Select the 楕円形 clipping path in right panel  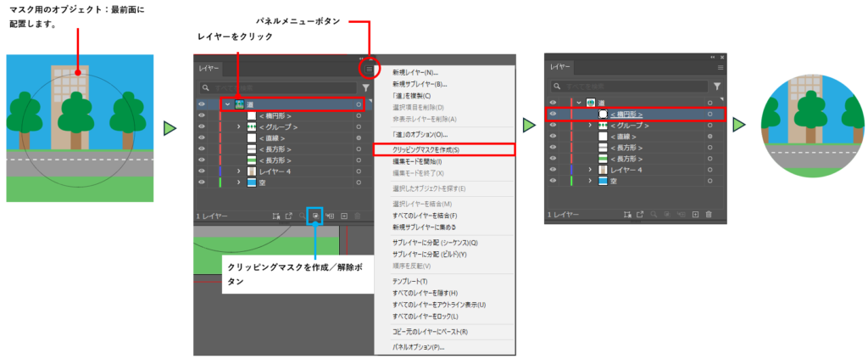coord(626,114)
